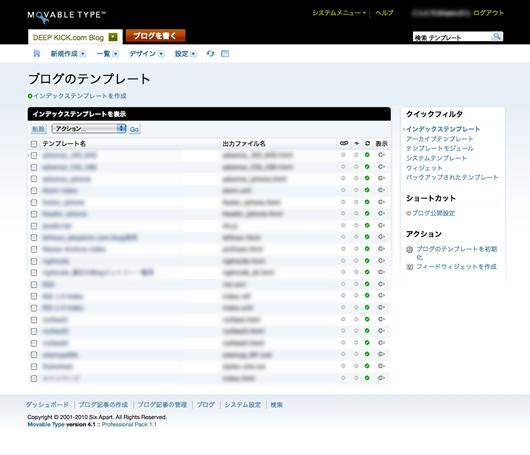Viewport: 530px width, 455px height.
Task: Click インデックステンプレートを作成 link
Action: (x=80, y=96)
